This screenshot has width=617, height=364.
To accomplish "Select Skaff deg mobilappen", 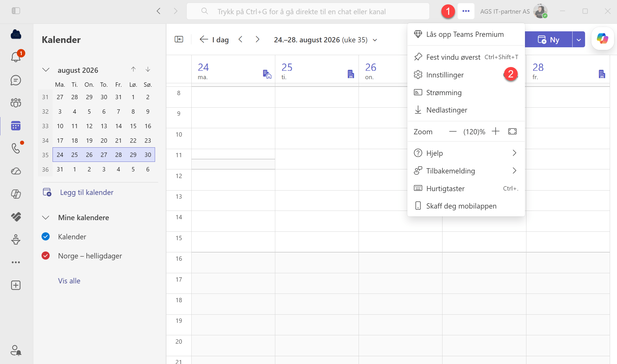I will 466,206.
